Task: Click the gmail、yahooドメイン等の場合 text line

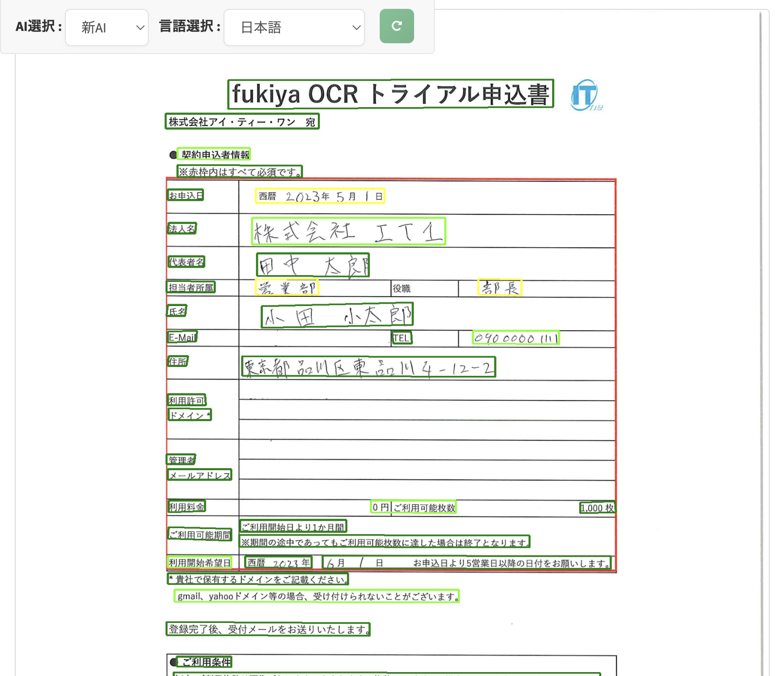Action: 317,596
